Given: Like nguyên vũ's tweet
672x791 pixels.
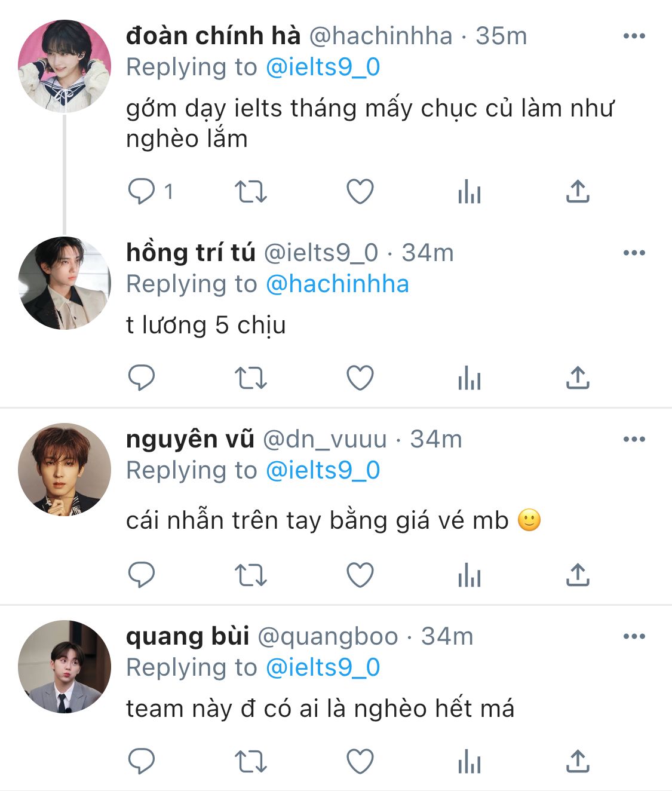Looking at the screenshot, I should 360,575.
